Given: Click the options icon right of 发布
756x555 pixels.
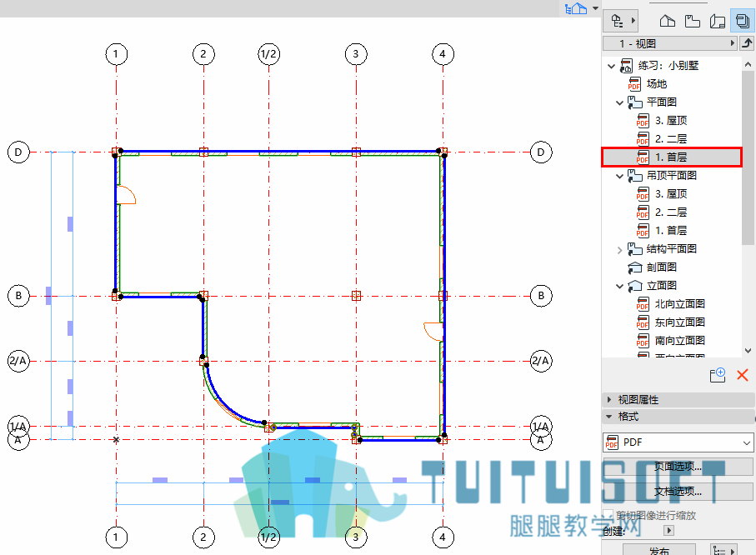Looking at the screenshot, I should 723,550.
